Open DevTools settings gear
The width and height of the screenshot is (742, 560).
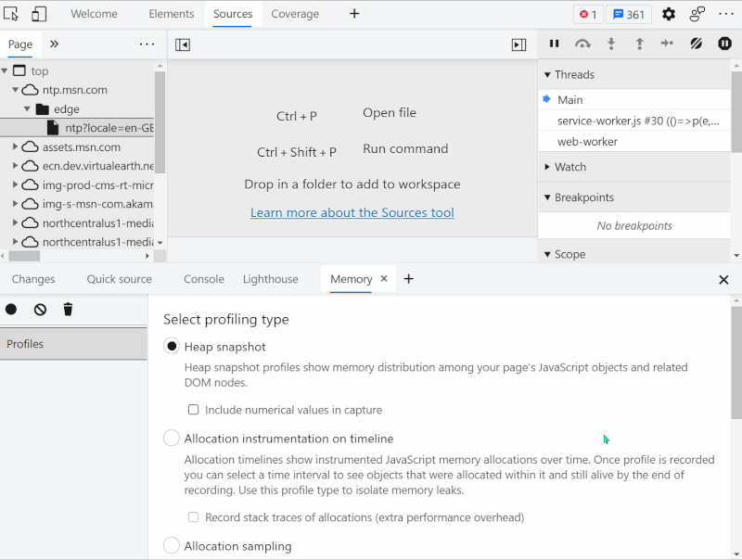click(x=668, y=14)
